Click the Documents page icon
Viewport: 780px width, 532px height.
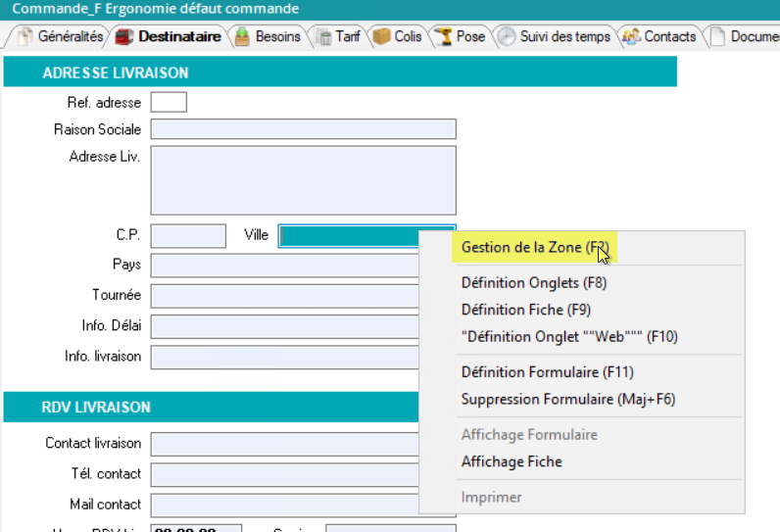[717, 37]
